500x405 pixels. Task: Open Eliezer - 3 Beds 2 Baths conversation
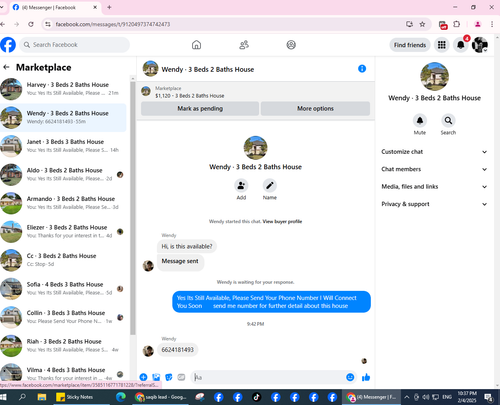[x=63, y=231]
